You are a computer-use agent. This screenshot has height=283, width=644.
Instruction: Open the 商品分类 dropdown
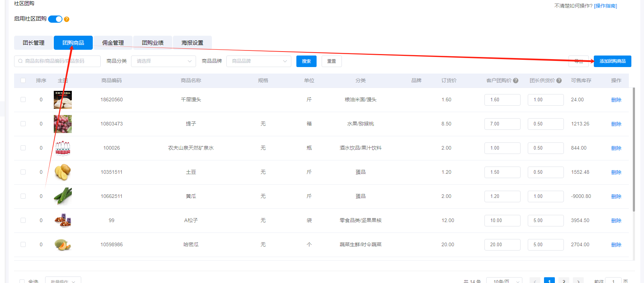(163, 61)
